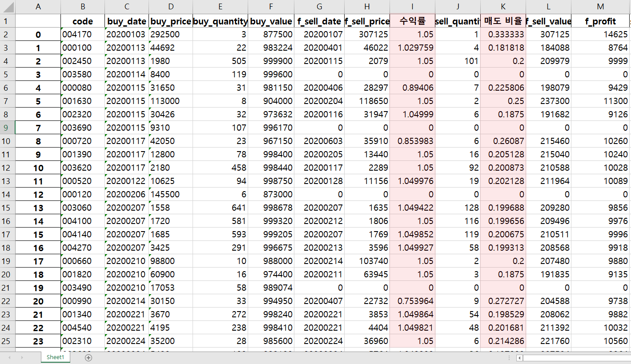Viewport: 631px width, 364px height.
Task: Select row 9 by its row header
Action: tap(8, 128)
